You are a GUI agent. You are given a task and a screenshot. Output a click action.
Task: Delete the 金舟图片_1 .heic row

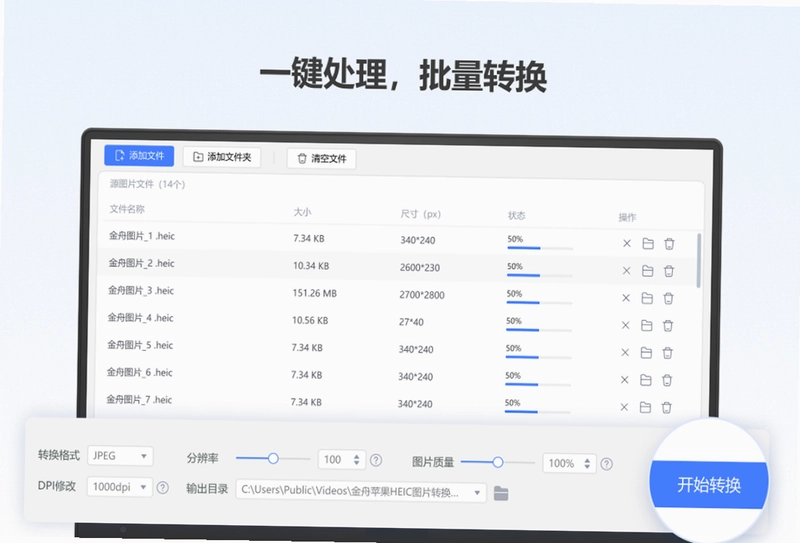click(669, 244)
